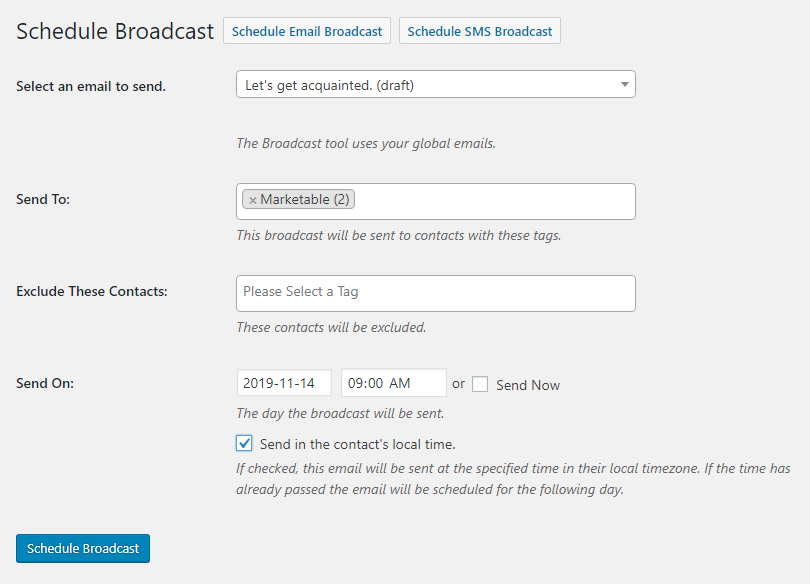Image resolution: width=810 pixels, height=584 pixels.
Task: Click the "Send To:" field label
Action: click(43, 199)
